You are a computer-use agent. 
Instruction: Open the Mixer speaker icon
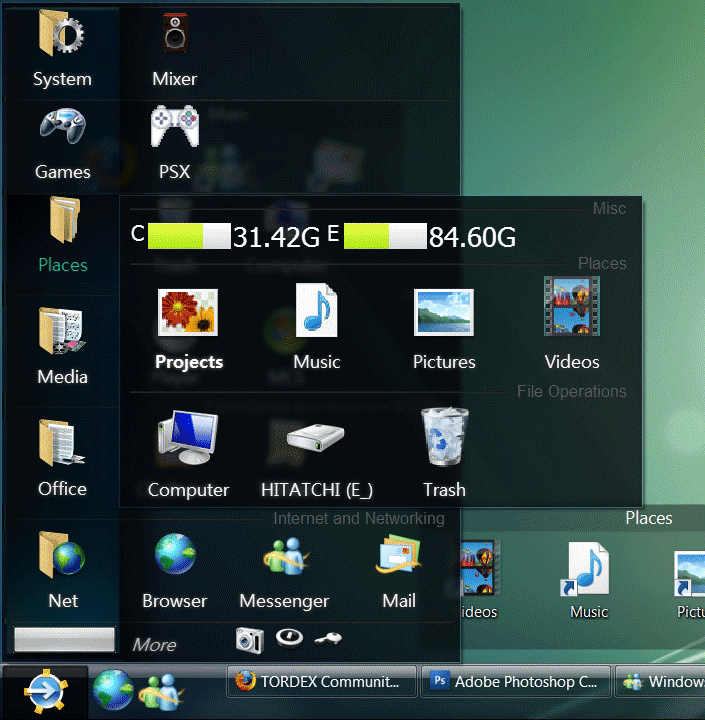(174, 35)
